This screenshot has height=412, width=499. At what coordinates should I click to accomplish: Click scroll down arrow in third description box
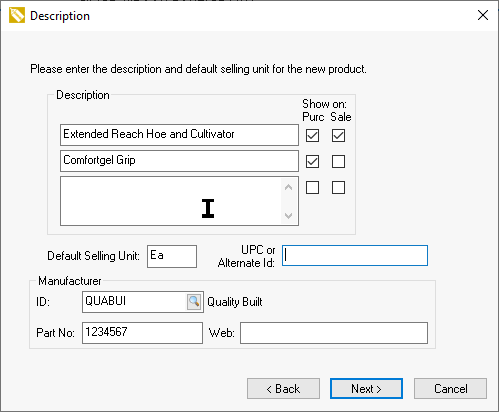tap(289, 216)
